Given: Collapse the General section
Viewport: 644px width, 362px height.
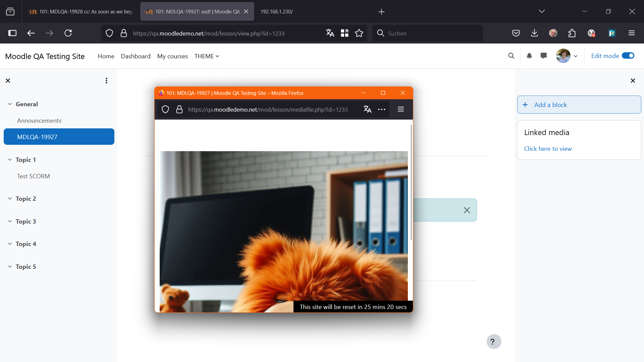Looking at the screenshot, I should click(10, 104).
